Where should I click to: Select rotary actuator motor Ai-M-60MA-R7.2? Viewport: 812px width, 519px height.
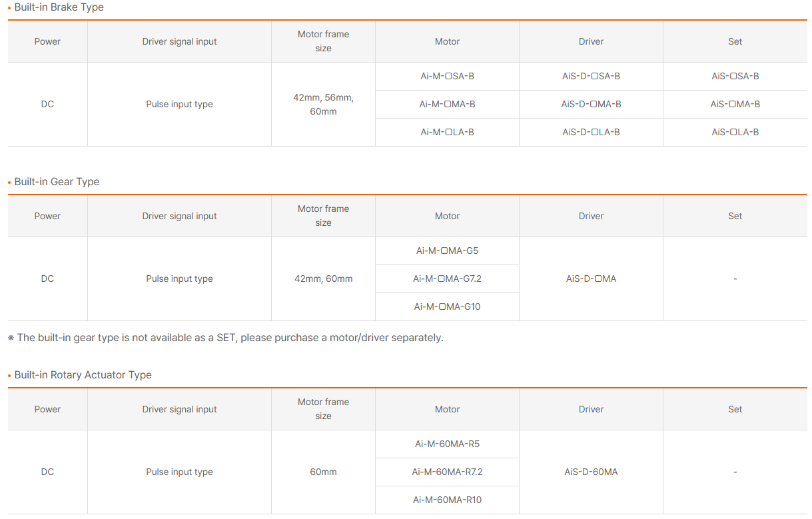[447, 472]
